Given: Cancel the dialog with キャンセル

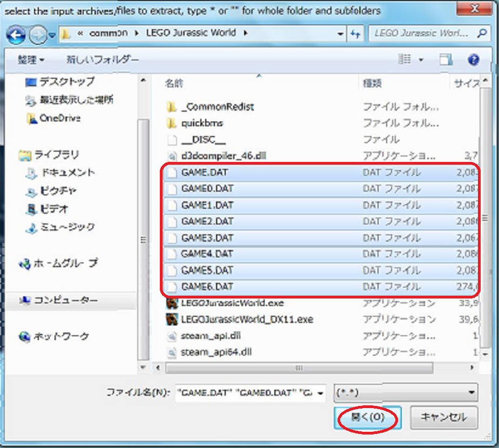Looking at the screenshot, I should click(x=444, y=417).
